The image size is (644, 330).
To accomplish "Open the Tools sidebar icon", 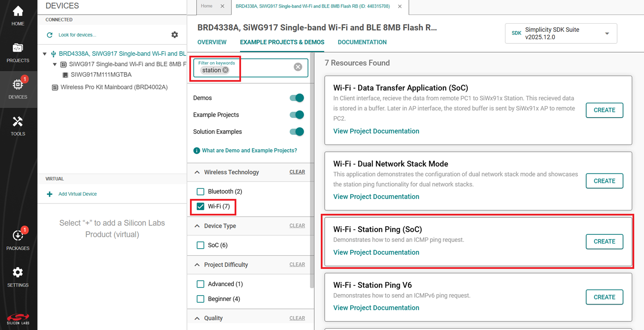I will click(18, 126).
